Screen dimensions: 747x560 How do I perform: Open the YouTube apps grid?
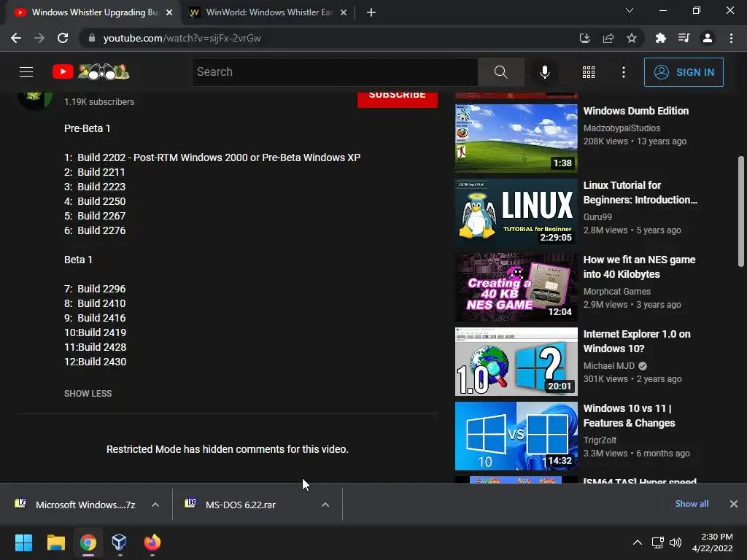point(589,72)
